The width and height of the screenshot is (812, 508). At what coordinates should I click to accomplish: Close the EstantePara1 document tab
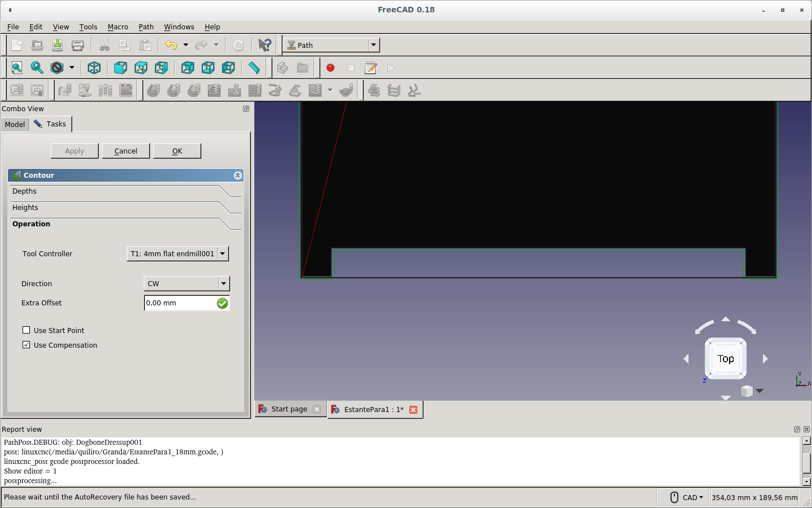pyautogui.click(x=413, y=410)
